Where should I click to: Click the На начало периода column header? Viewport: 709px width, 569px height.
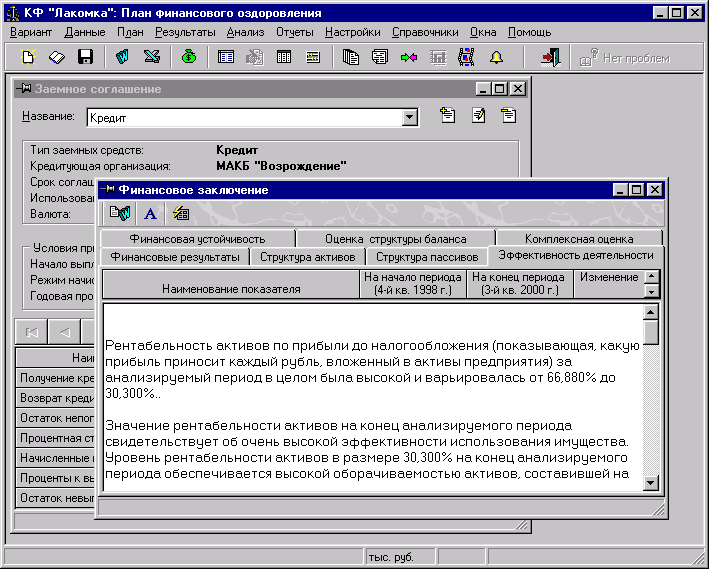[413, 284]
